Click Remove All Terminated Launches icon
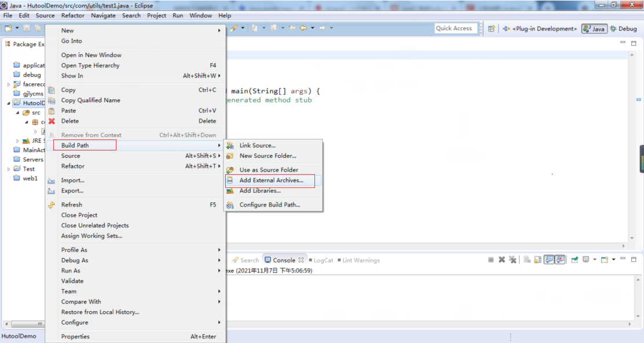The width and height of the screenshot is (644, 343). tap(513, 260)
